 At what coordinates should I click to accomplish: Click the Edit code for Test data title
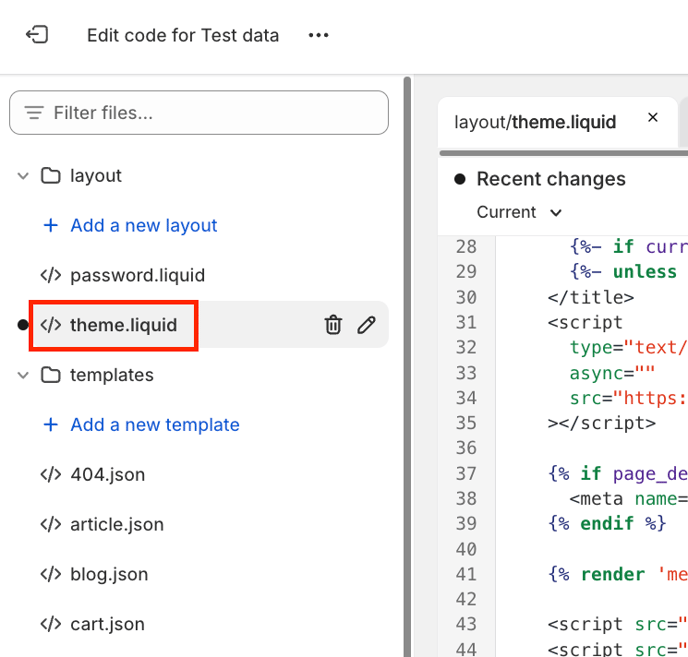183,35
